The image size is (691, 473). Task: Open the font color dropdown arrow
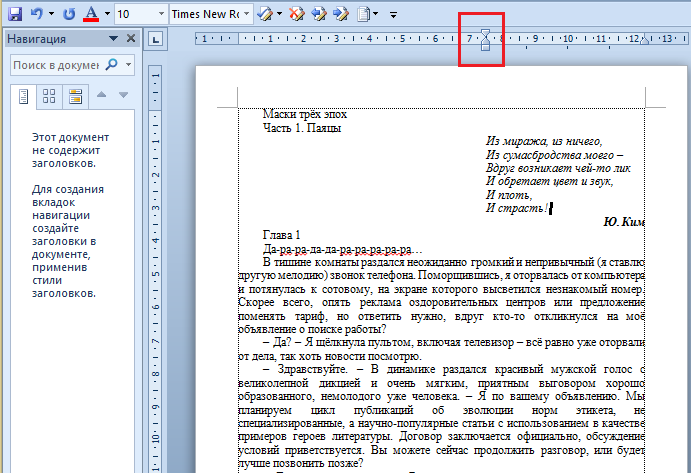(x=106, y=14)
